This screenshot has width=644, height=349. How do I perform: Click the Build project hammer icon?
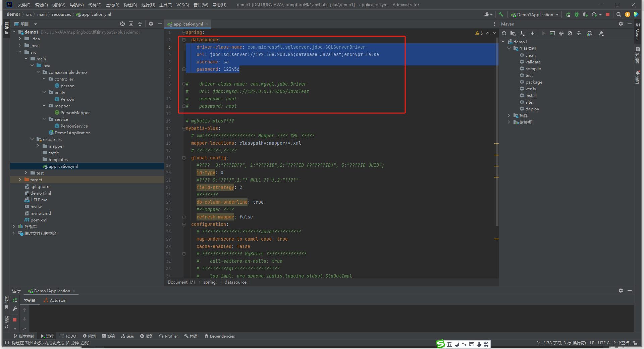[501, 14]
